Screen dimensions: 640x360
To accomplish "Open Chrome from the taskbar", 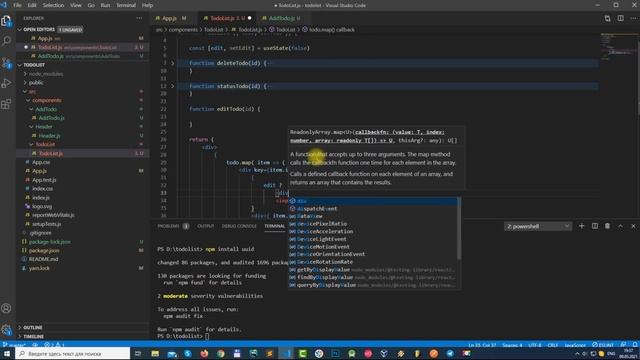I will tap(221, 353).
